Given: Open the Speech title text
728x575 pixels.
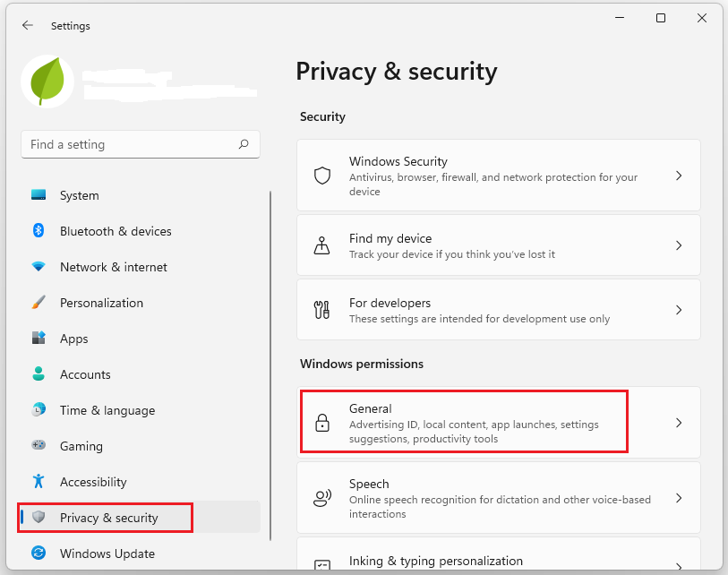Looking at the screenshot, I should [x=369, y=484].
